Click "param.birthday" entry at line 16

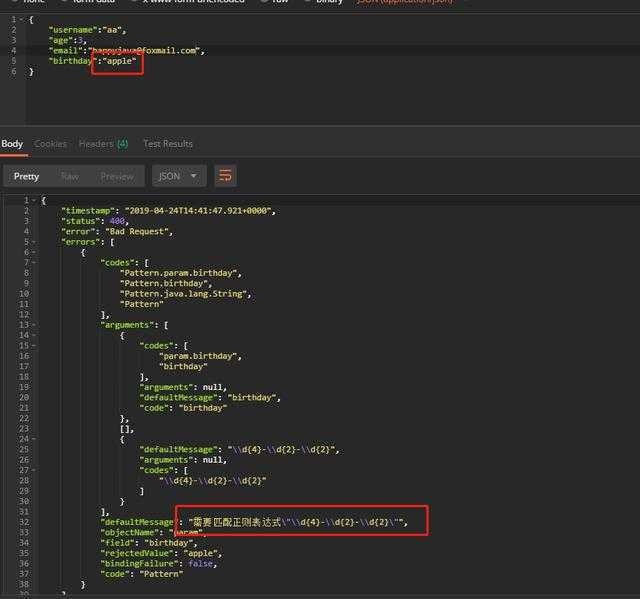(x=198, y=356)
